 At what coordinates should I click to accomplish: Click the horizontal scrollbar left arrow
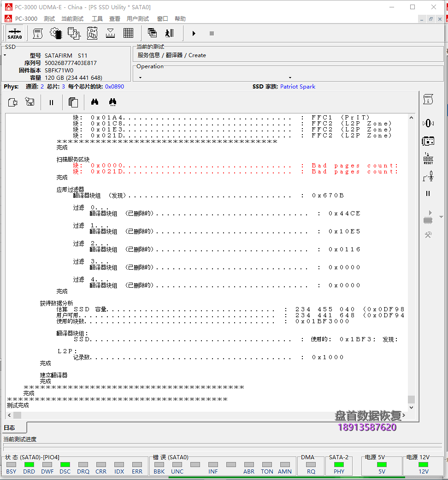[9, 415]
